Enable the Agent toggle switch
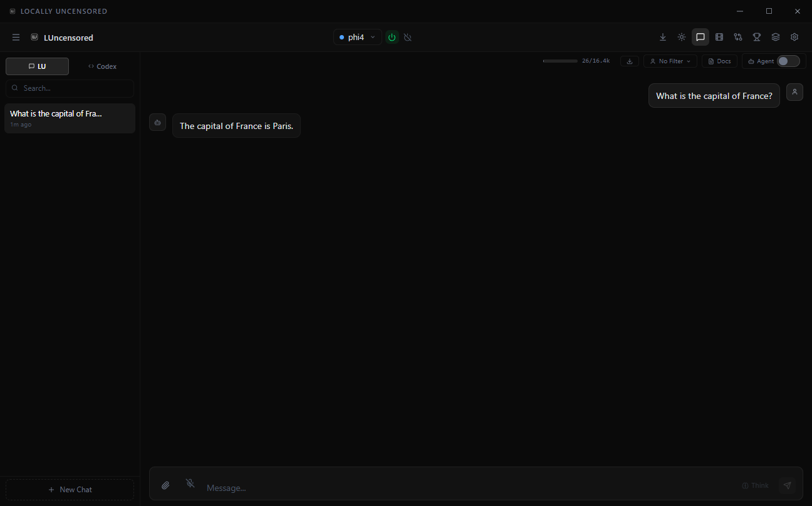Screen dimensions: 812x506 click(788, 61)
